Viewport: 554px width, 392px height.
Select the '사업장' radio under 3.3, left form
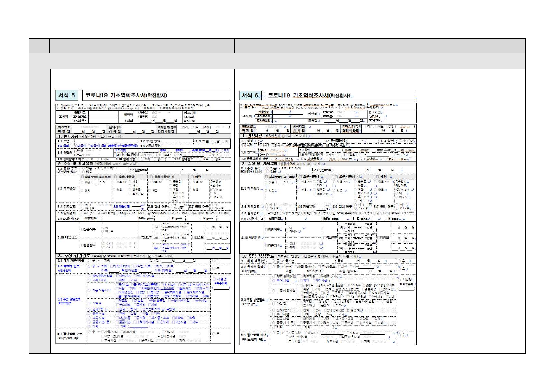click(x=89, y=303)
